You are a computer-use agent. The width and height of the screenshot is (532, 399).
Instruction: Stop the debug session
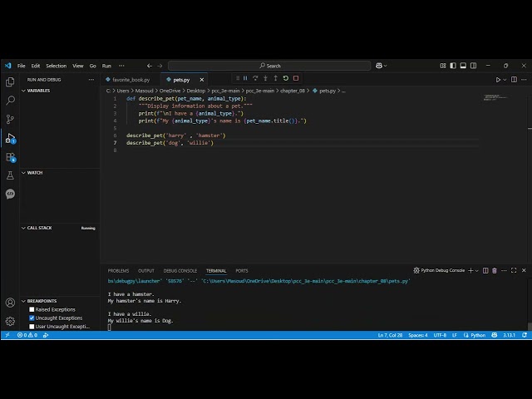coord(296,78)
